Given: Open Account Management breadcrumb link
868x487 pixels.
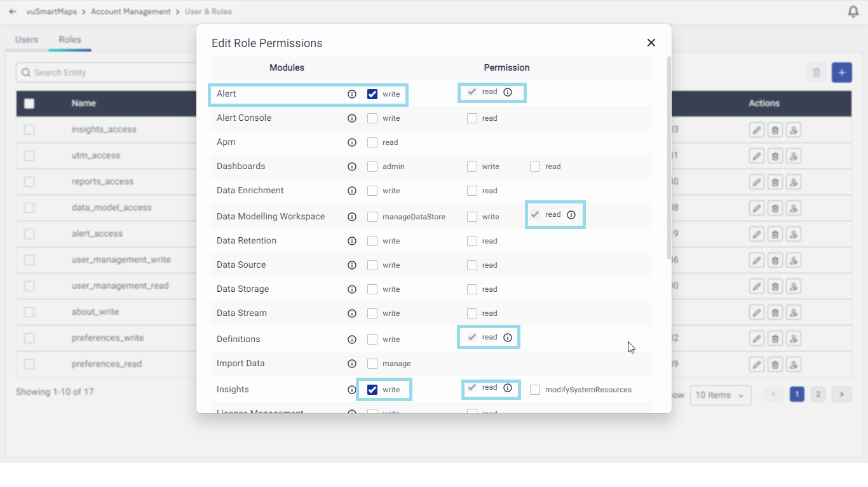Looking at the screenshot, I should pos(131,11).
